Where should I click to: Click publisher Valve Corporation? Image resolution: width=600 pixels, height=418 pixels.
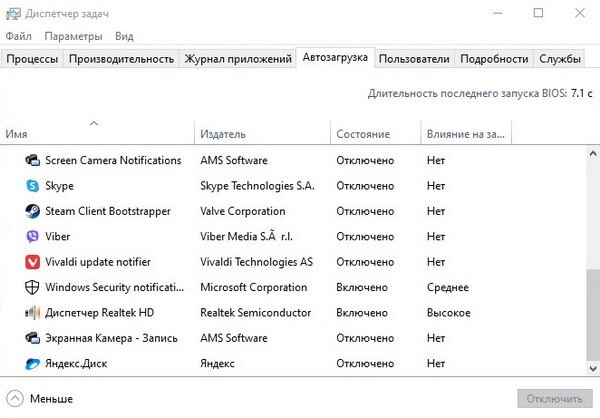click(243, 211)
